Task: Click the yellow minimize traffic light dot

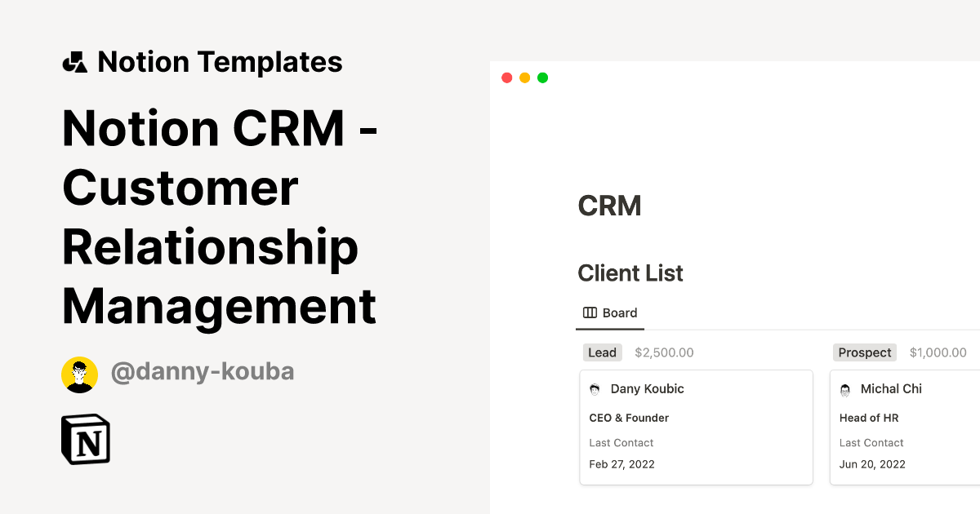Action: click(x=523, y=78)
